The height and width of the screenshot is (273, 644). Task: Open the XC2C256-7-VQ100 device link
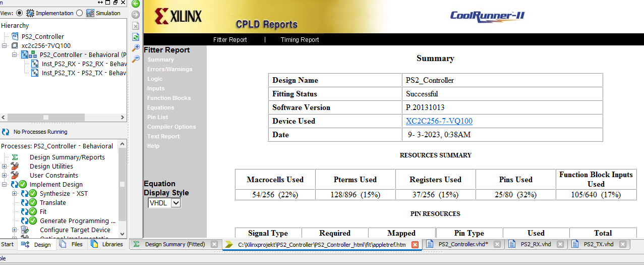[x=439, y=121]
